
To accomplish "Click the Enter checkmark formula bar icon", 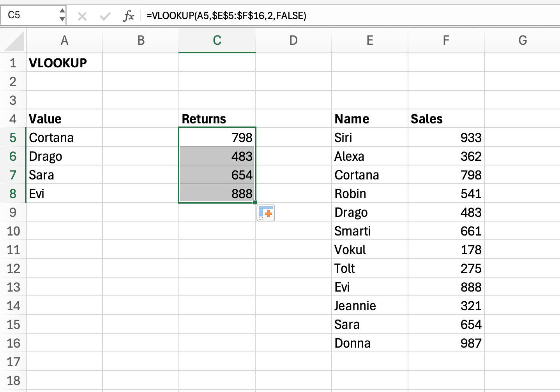I will 105,16.
